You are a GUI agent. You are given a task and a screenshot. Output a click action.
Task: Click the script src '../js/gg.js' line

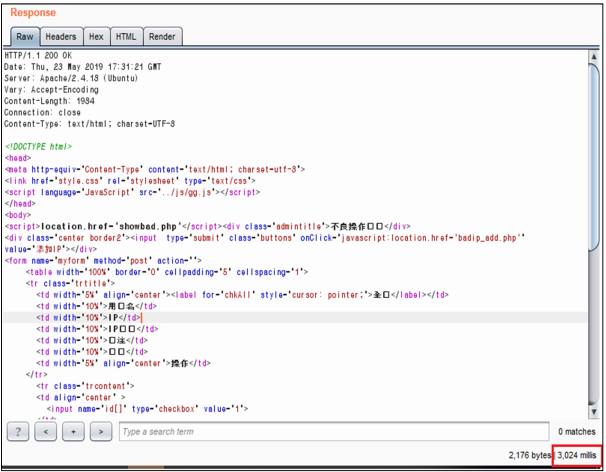pos(132,192)
